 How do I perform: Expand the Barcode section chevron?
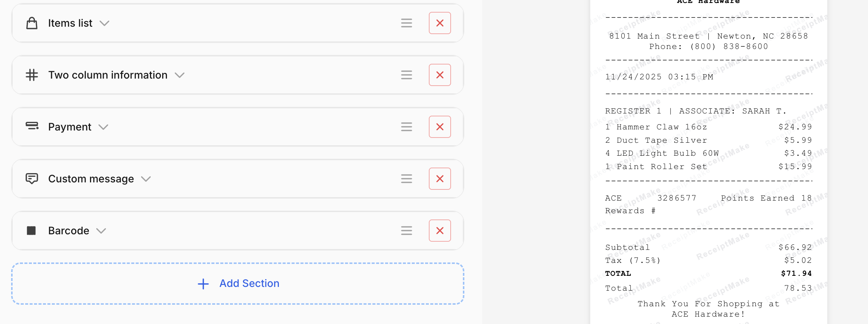101,231
